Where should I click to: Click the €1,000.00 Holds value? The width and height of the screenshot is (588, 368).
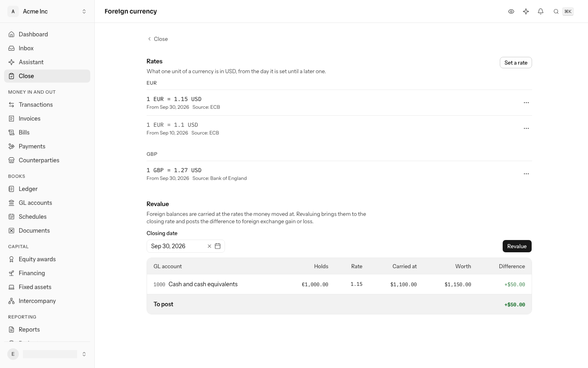[315, 285]
